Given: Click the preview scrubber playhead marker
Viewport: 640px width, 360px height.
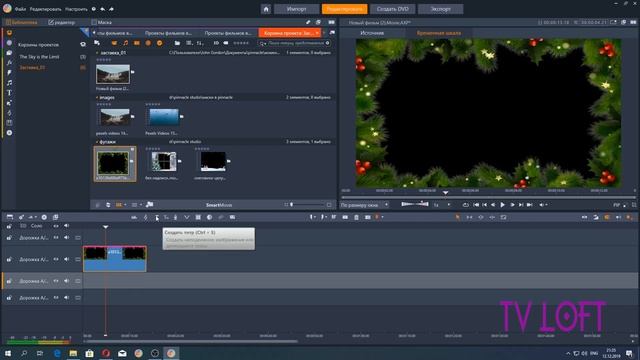Looking at the screenshot, I should 445,192.
